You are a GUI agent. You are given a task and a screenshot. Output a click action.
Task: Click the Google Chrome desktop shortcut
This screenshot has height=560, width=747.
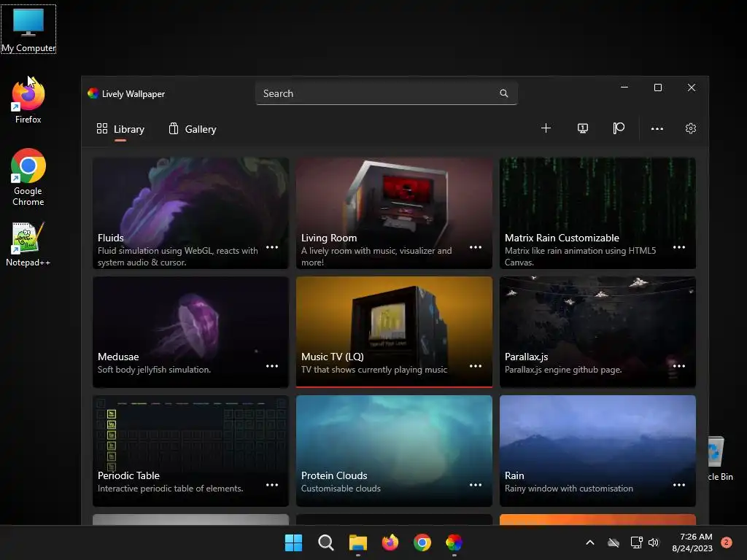(28, 177)
